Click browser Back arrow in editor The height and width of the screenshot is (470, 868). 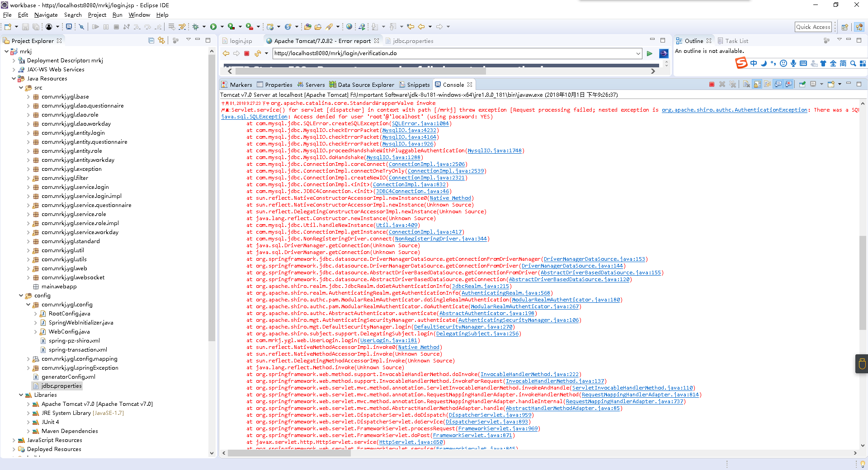[226, 53]
